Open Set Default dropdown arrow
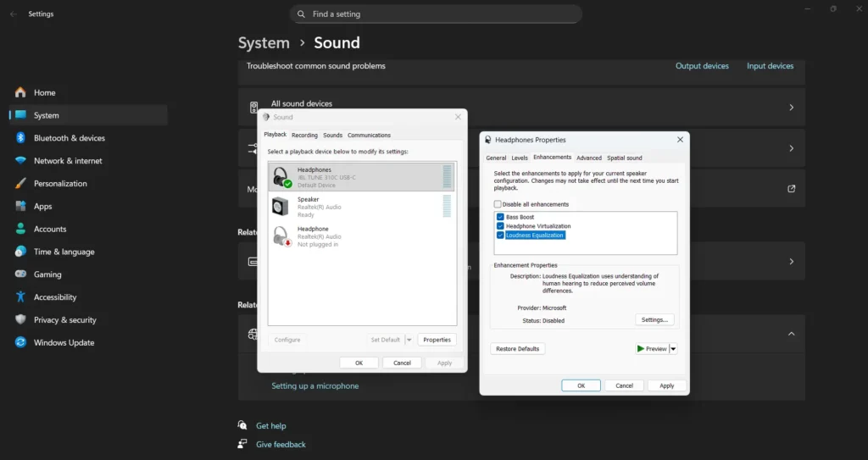Screen dimensions: 868x460 click(x=409, y=340)
